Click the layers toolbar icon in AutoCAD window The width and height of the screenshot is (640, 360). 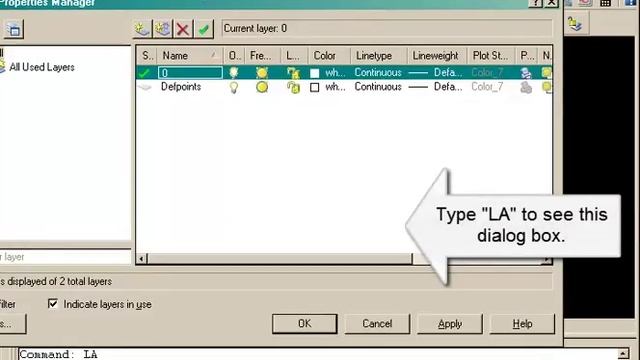[576, 24]
